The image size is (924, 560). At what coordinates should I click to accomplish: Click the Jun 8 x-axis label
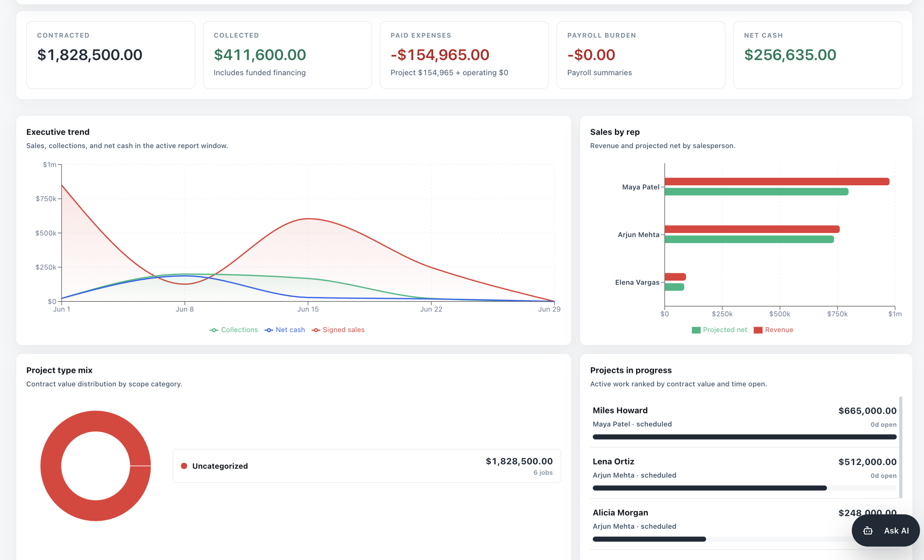click(185, 309)
